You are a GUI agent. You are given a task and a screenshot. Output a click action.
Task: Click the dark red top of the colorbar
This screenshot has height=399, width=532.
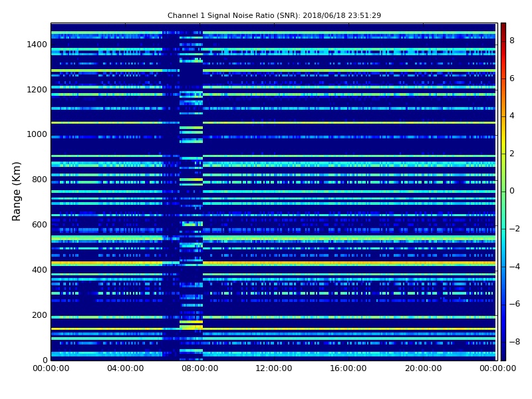tap(503, 27)
